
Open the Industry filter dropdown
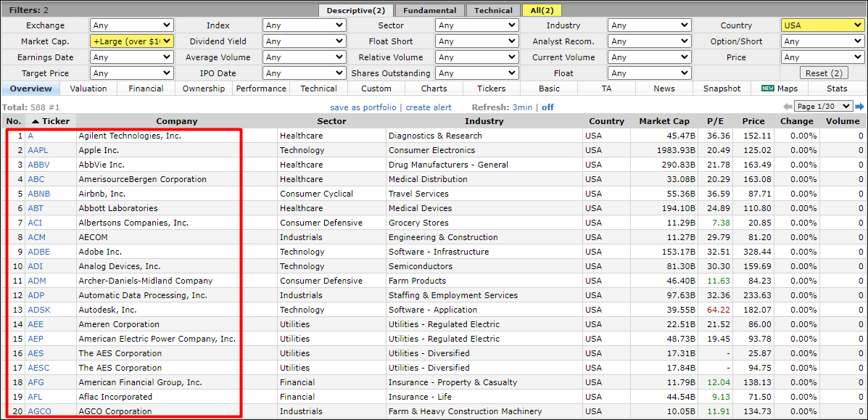(x=649, y=25)
